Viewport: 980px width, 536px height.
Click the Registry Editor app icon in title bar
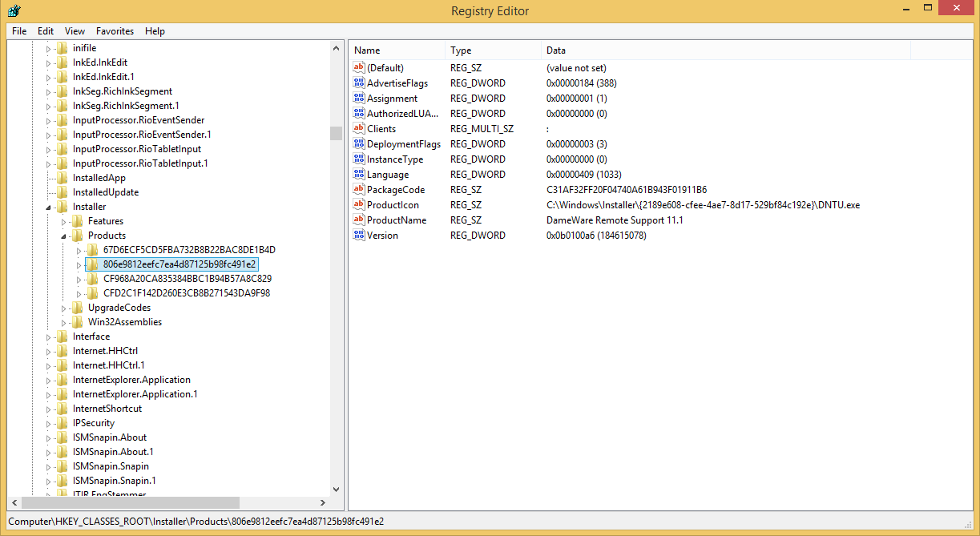[x=14, y=10]
